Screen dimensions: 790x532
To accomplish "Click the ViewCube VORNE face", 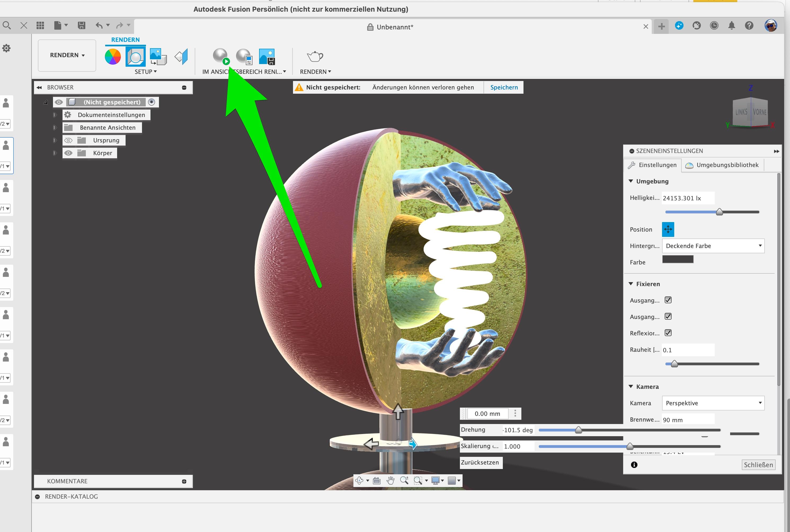I will (x=760, y=112).
